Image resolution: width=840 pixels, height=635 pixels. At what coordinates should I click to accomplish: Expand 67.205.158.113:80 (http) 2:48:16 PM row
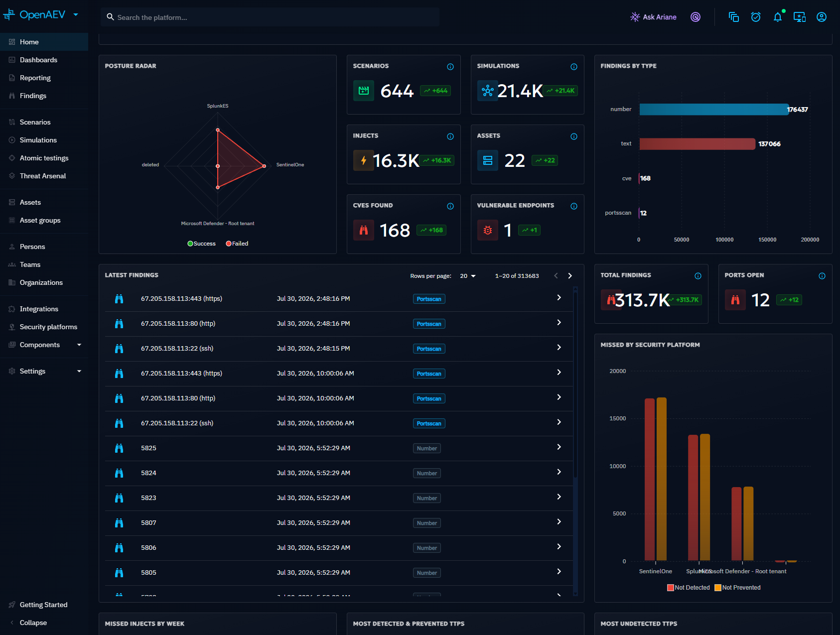559,323
